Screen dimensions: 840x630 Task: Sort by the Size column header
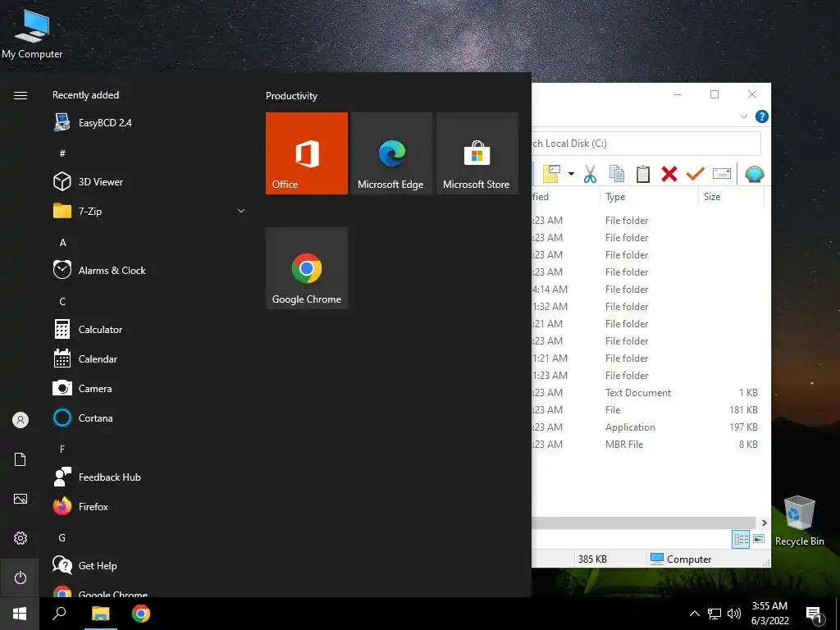point(731,197)
